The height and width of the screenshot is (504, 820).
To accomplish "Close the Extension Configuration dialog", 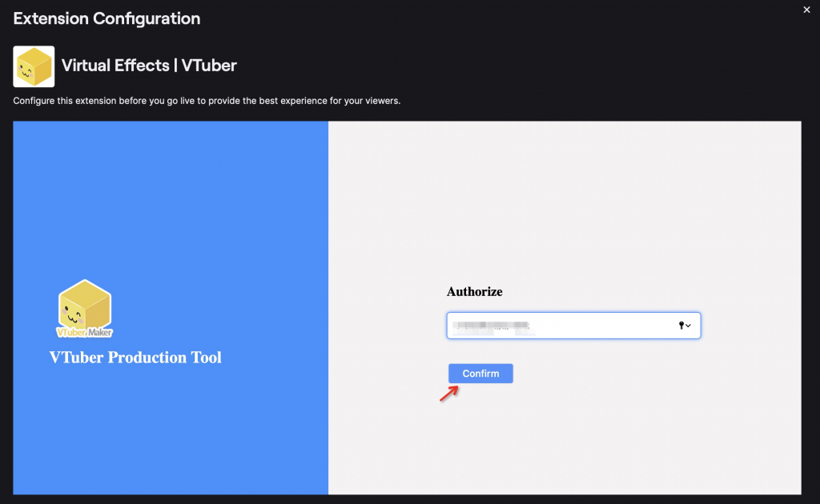I will coord(806,10).
